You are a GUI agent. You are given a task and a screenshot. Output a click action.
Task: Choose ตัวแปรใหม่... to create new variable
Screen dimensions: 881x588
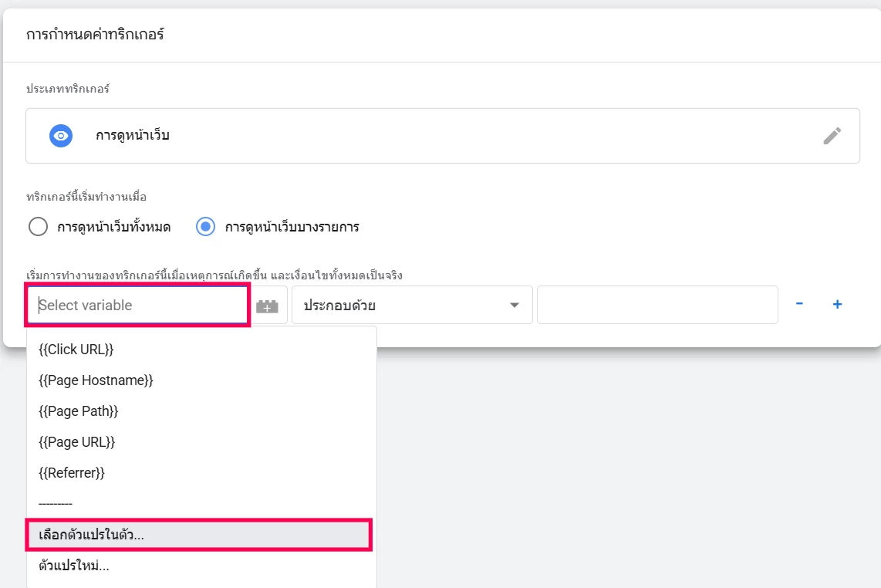click(x=74, y=566)
